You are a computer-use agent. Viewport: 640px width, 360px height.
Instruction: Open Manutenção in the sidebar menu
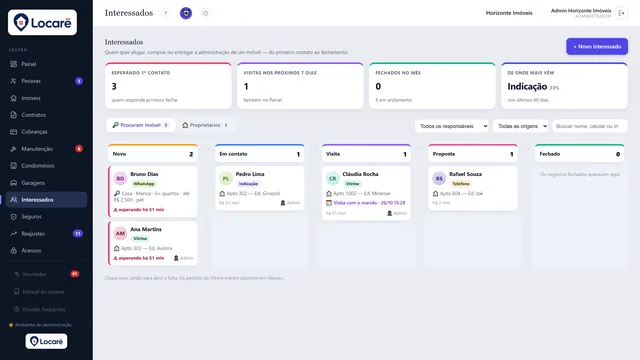click(46, 149)
